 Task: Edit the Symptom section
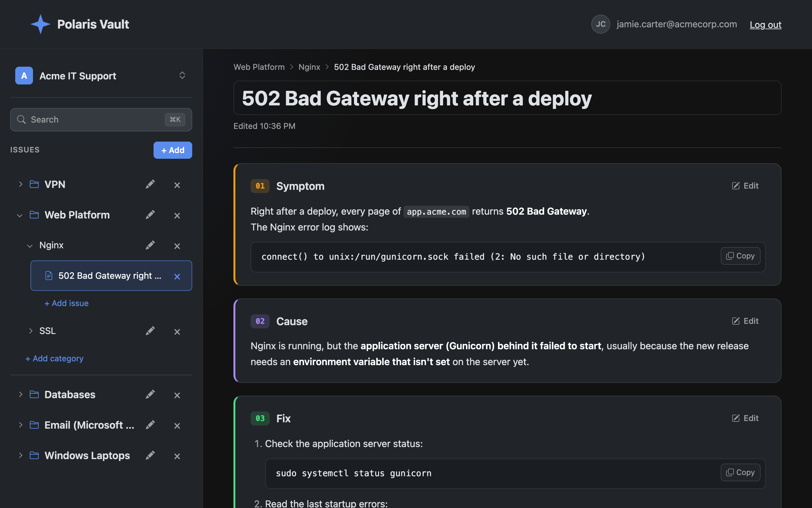(745, 186)
